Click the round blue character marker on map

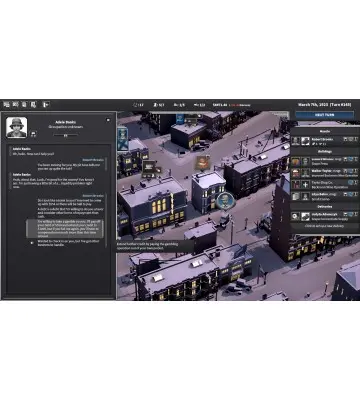[225, 201]
